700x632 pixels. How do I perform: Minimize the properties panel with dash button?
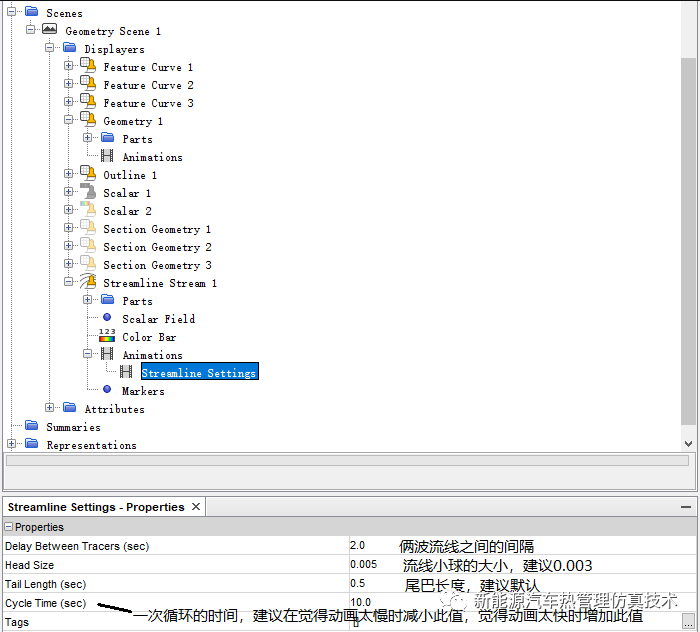[686, 507]
